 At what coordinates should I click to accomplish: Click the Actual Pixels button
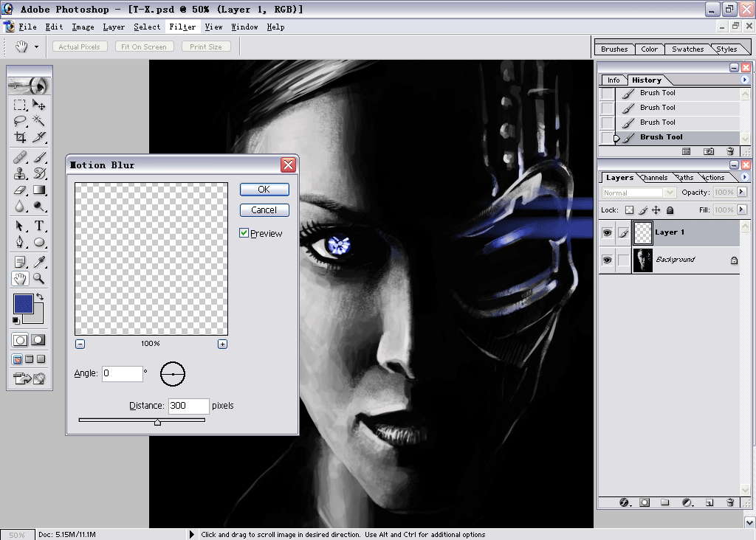coord(79,46)
